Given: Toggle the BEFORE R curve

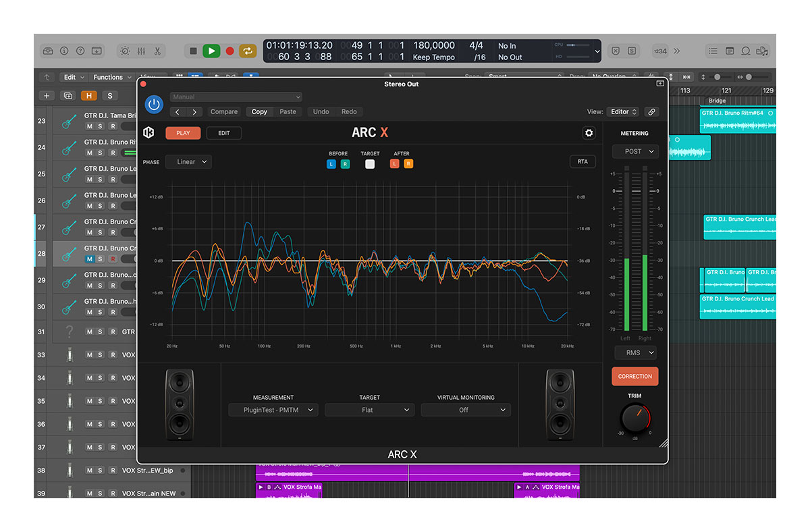Looking at the screenshot, I should 346,163.
